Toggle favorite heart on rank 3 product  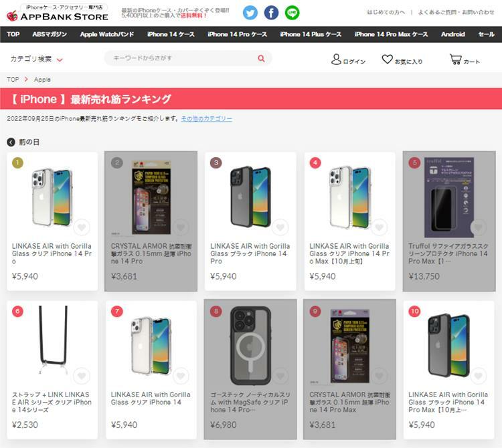point(280,227)
